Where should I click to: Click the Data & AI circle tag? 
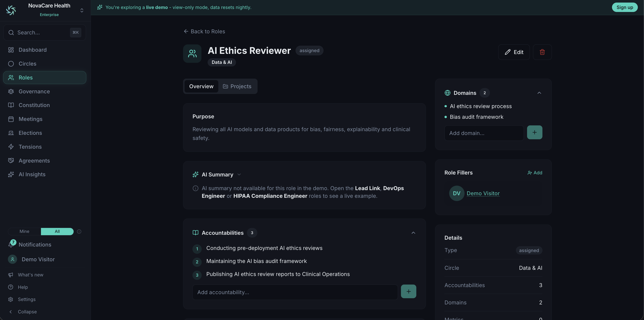click(222, 62)
